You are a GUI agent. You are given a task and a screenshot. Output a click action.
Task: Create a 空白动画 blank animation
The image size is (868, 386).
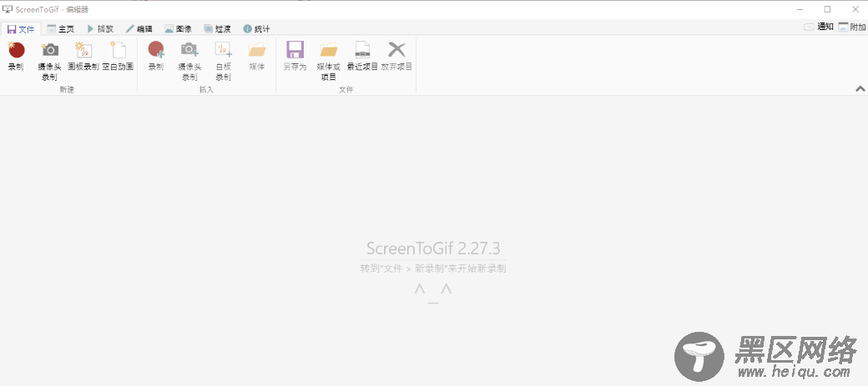(118, 56)
